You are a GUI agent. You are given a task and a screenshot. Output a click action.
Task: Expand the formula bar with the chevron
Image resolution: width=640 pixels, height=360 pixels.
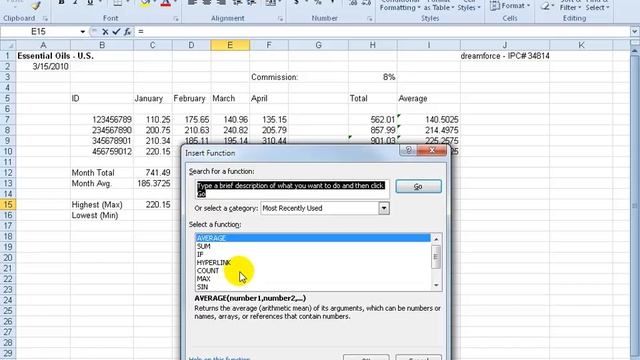coord(634,31)
